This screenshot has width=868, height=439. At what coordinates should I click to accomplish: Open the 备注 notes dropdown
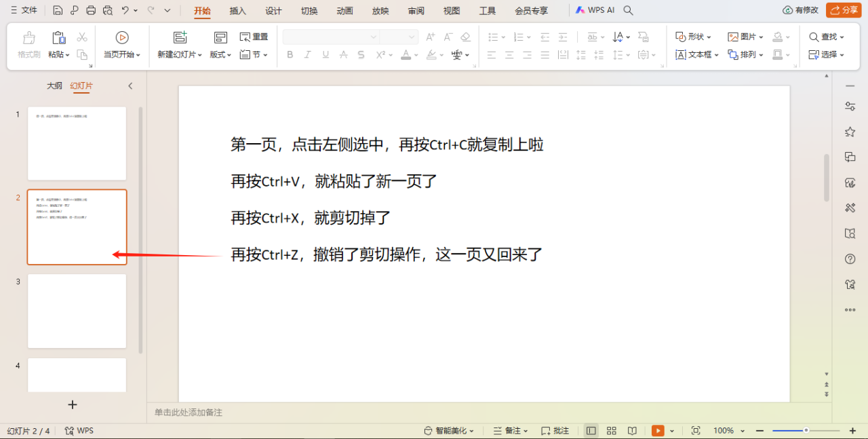coord(511,430)
